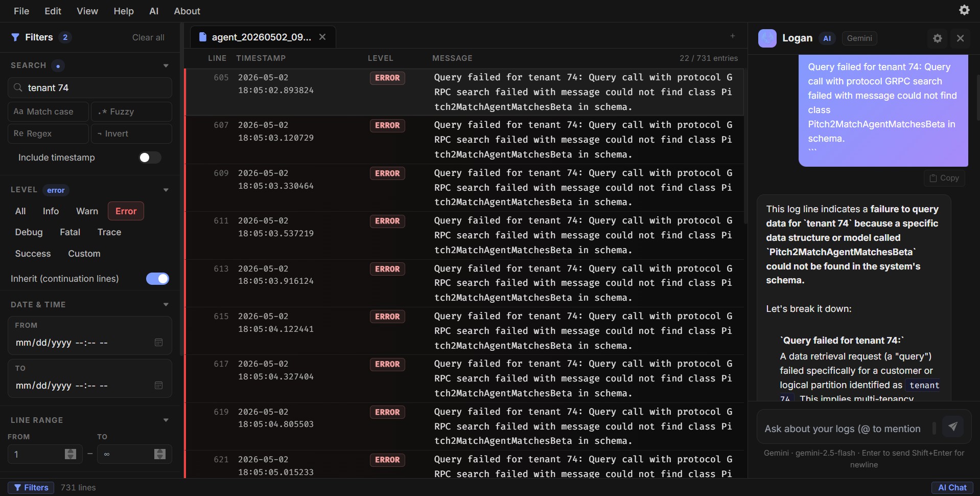The width and height of the screenshot is (980, 496).
Task: Add a new tab with plus icon
Action: (x=732, y=36)
